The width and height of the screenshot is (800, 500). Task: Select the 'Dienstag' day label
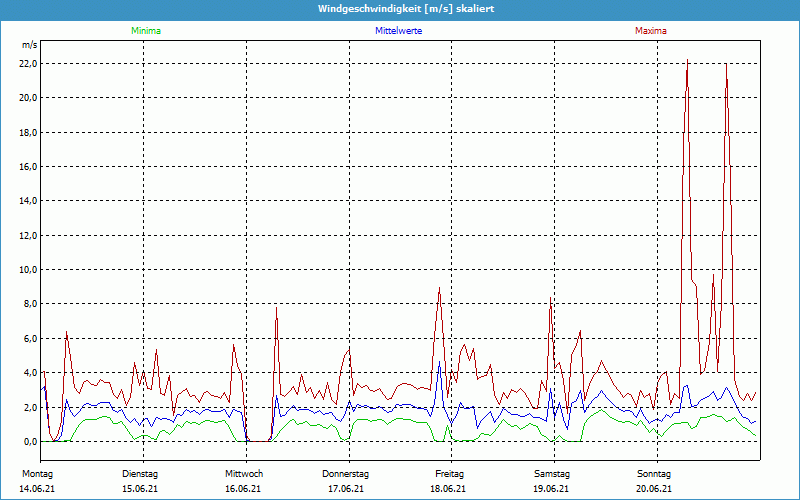coord(140,473)
